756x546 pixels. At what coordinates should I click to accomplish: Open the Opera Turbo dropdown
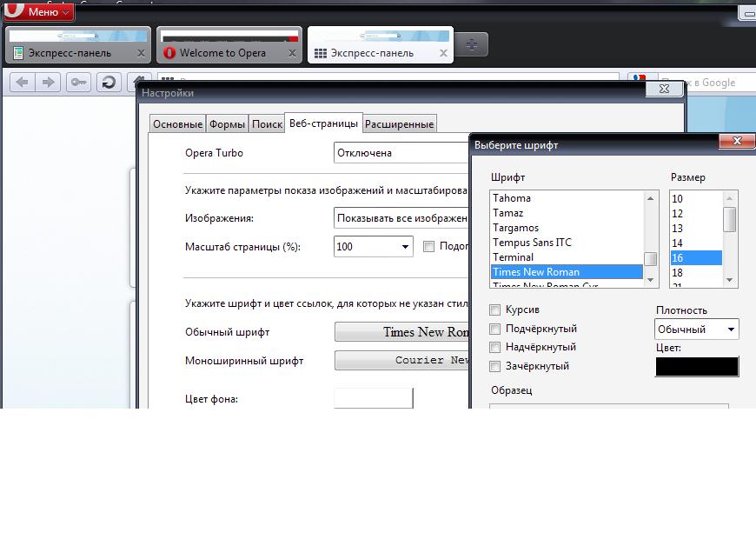(401, 153)
